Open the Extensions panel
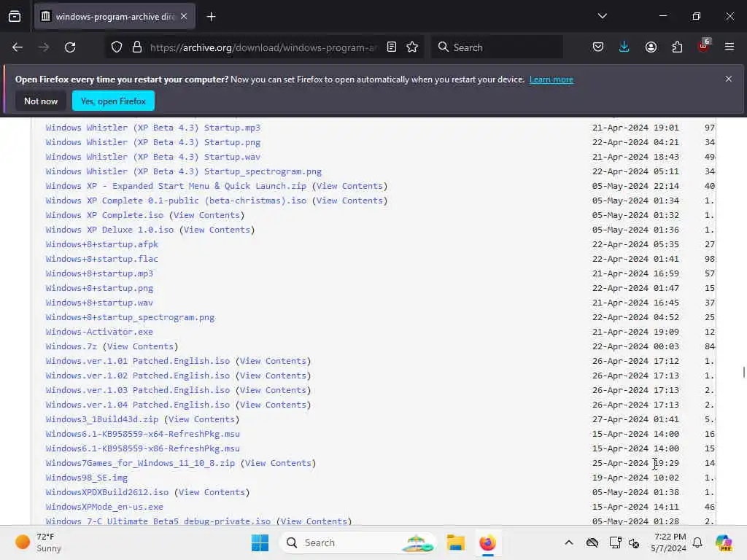 click(677, 47)
